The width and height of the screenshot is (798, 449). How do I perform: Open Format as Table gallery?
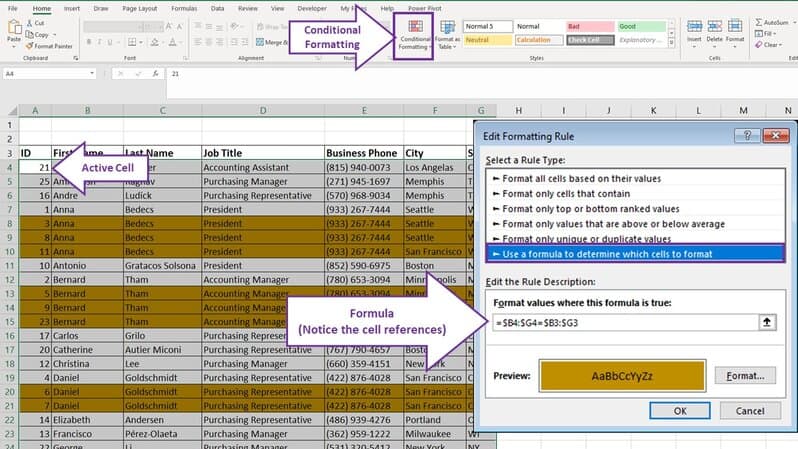coord(447,36)
